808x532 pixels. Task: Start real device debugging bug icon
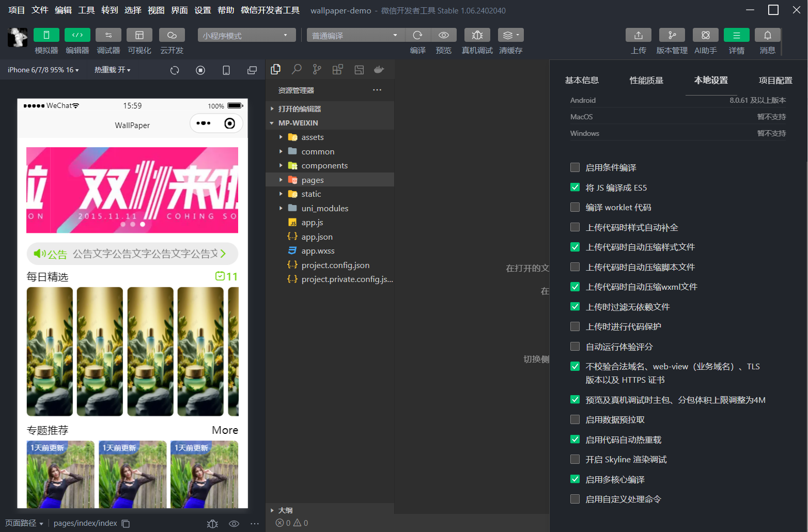pos(477,35)
